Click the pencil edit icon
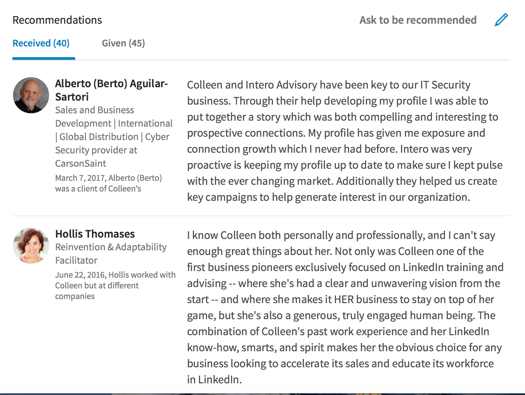525x395 pixels. tap(501, 20)
